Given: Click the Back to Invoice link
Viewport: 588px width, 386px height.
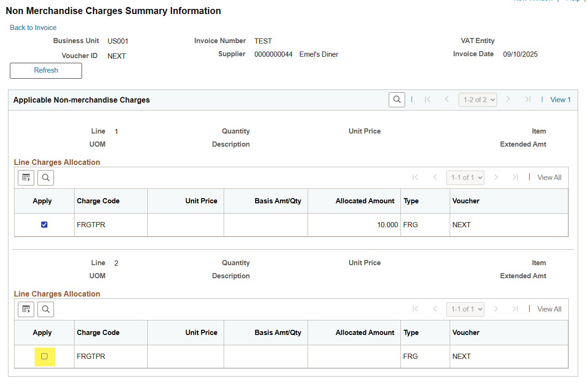Looking at the screenshot, I should click(x=33, y=28).
